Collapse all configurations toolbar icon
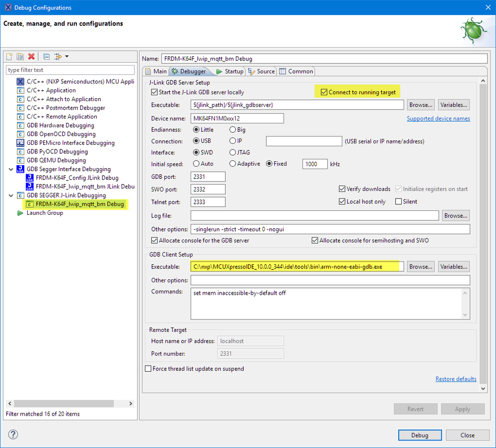The image size is (496, 448). (46, 57)
